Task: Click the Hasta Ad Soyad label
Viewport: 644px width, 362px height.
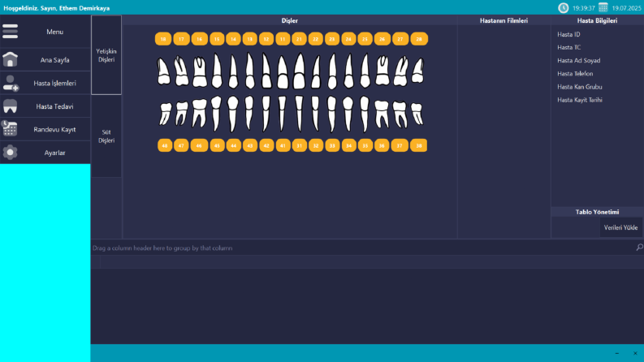Action: (x=579, y=61)
